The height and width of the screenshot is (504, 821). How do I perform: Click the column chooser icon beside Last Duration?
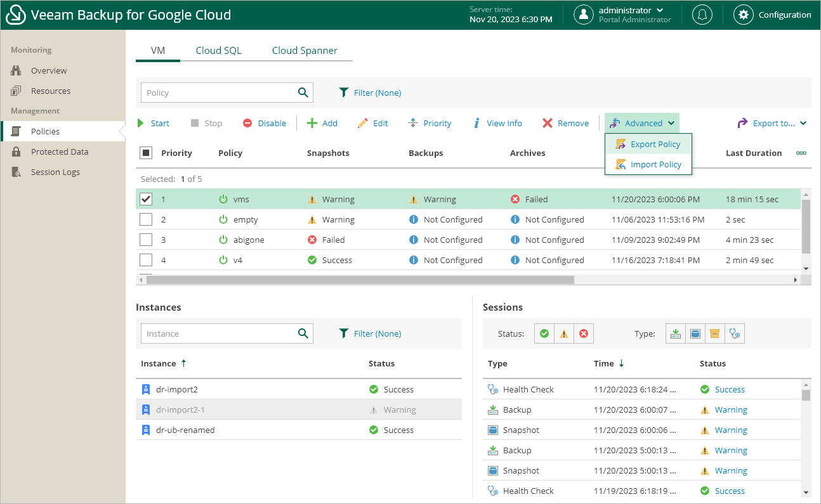[x=801, y=153]
